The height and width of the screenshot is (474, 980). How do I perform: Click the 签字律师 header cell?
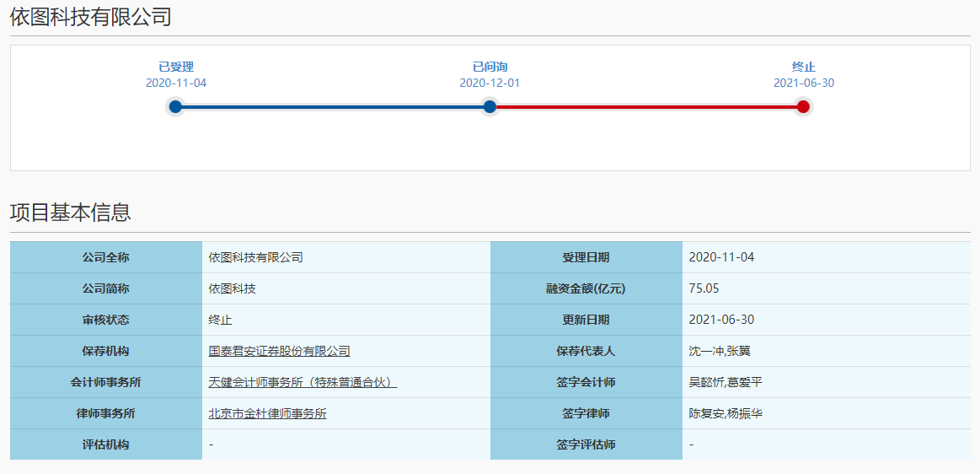coord(586,413)
